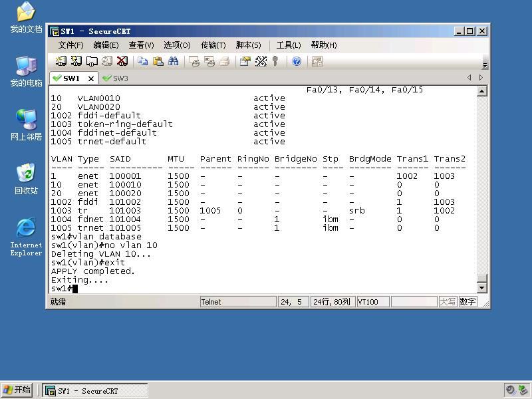532x399 pixels.
Task: Click 'VLAN0020' name in terminal
Action: click(x=98, y=107)
